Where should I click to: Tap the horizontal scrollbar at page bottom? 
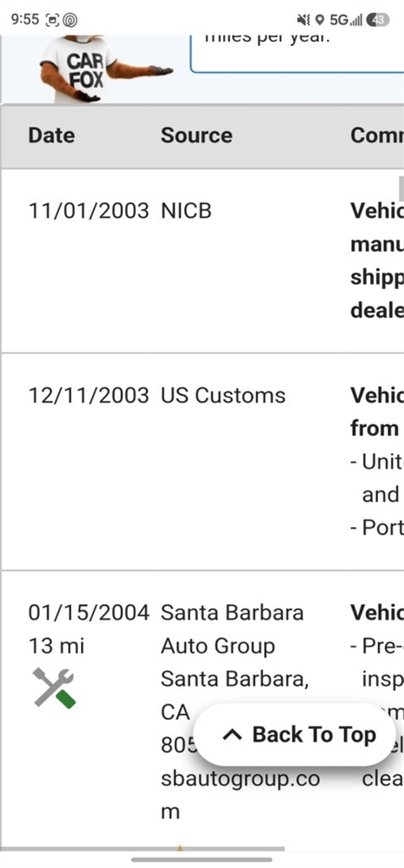point(142,848)
